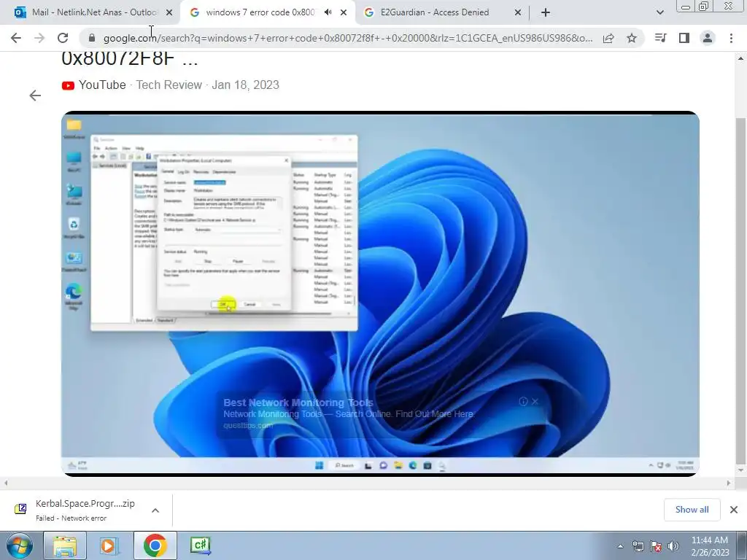The height and width of the screenshot is (560, 747).
Task: Close the E2Guardian tab
Action: [518, 13]
